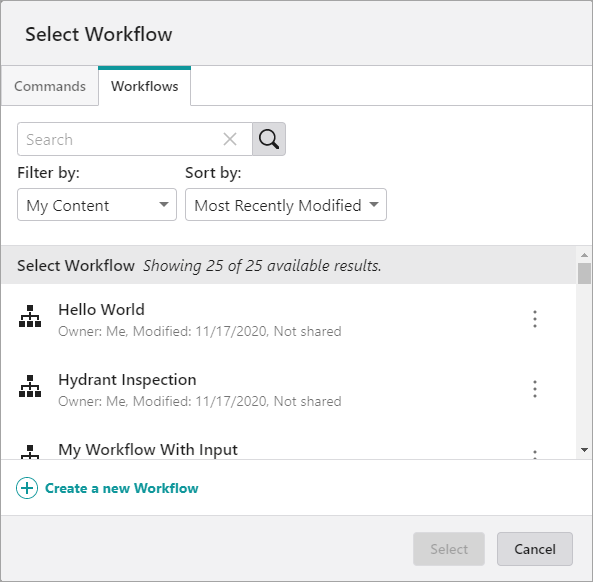
Task: Open My Workflow With Input three-dot menu
Action: coord(535,454)
